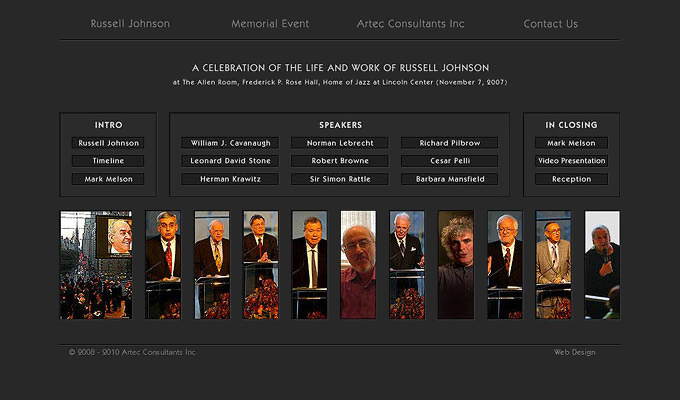Click the Reception button
This screenshot has width=680, height=400.
pyautogui.click(x=571, y=179)
